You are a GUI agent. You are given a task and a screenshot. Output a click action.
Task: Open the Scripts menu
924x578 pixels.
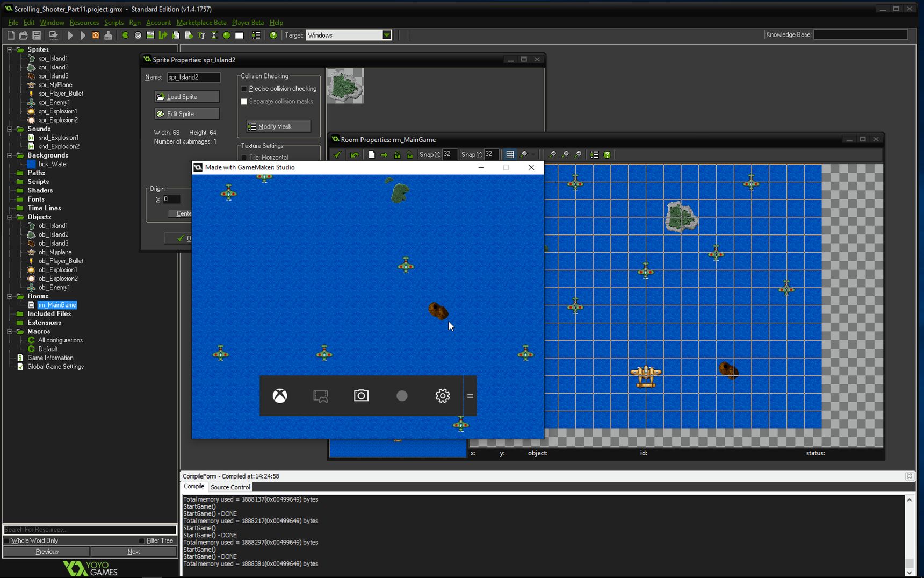pos(114,23)
